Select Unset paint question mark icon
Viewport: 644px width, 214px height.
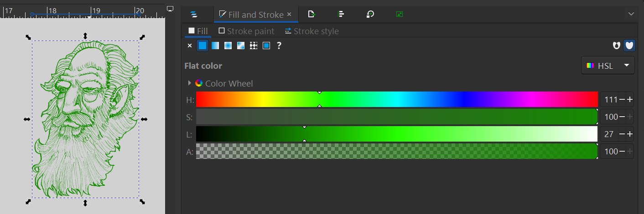(279, 46)
